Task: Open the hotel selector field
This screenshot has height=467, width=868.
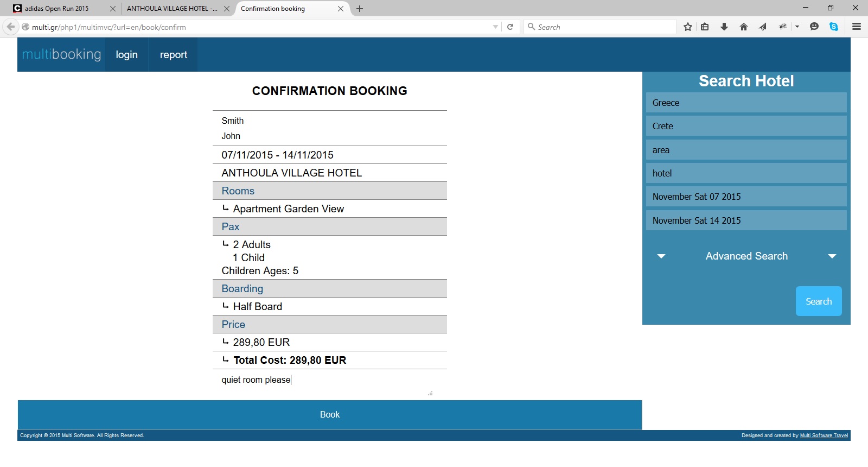Action: pyautogui.click(x=746, y=173)
